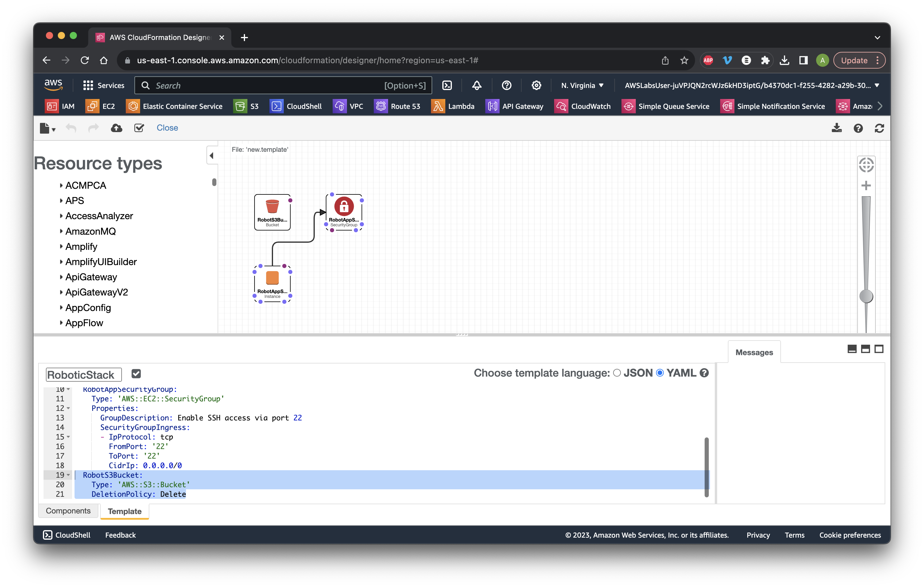Open the S3 favorite shortcut
924x588 pixels.
(246, 106)
